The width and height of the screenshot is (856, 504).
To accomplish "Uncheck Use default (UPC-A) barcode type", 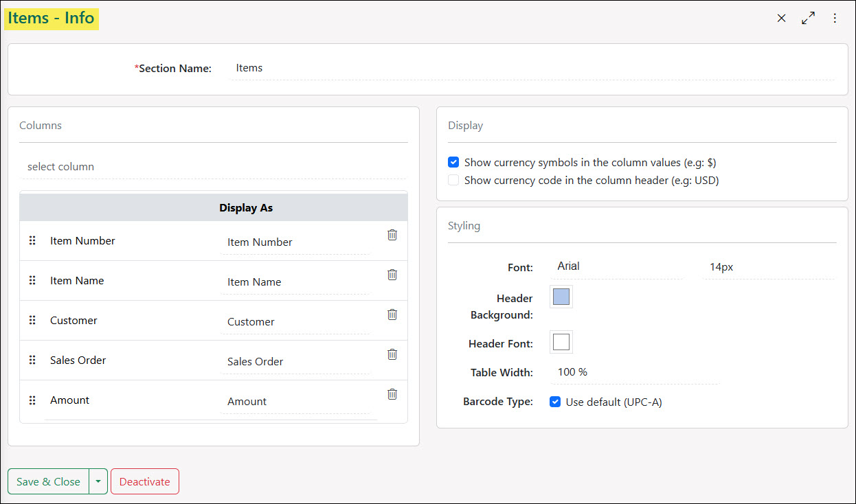I will click(x=554, y=402).
